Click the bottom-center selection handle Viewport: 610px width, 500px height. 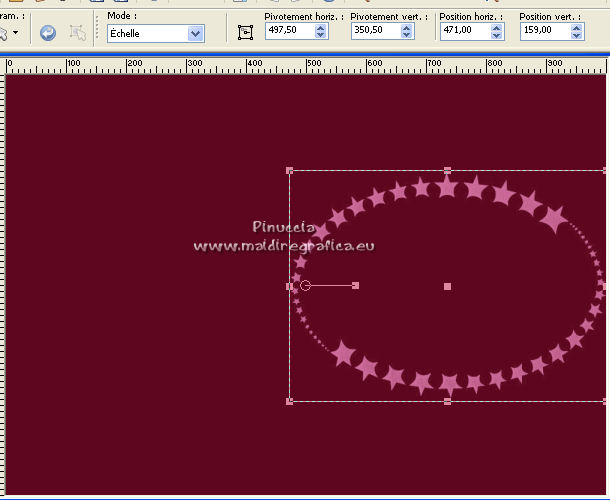447,401
